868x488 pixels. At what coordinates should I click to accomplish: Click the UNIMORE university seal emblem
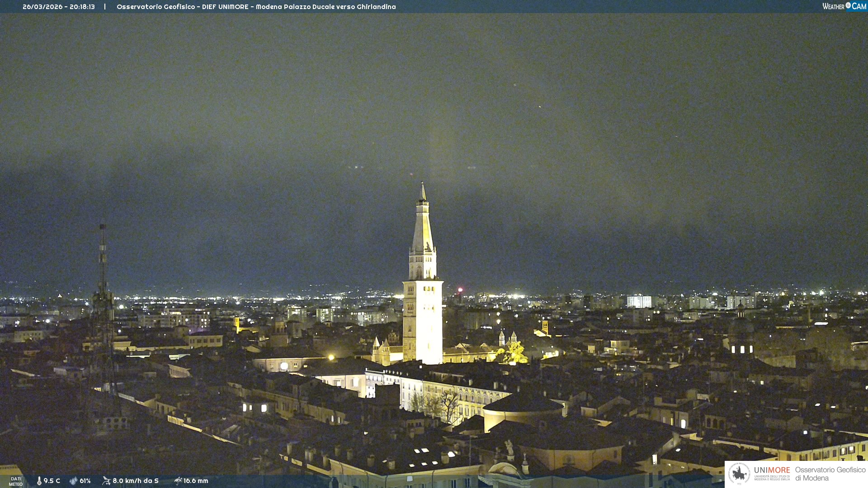click(739, 474)
